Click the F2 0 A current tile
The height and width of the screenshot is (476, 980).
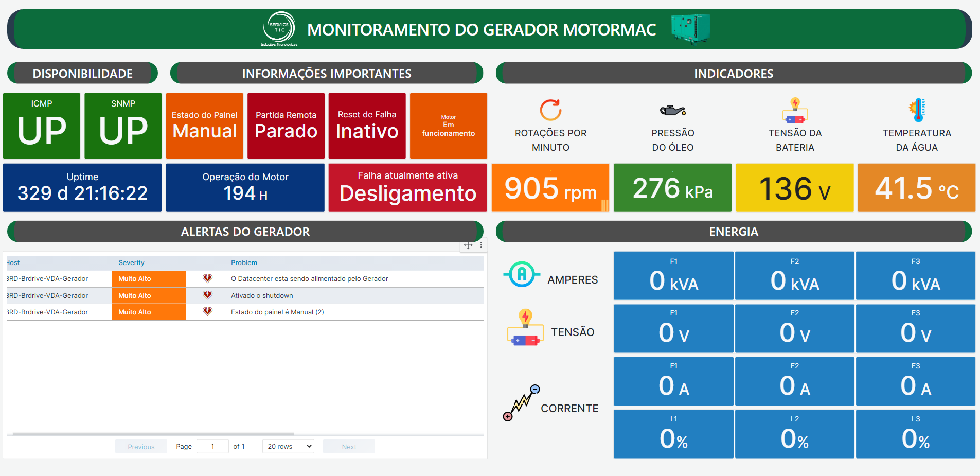pos(795,381)
